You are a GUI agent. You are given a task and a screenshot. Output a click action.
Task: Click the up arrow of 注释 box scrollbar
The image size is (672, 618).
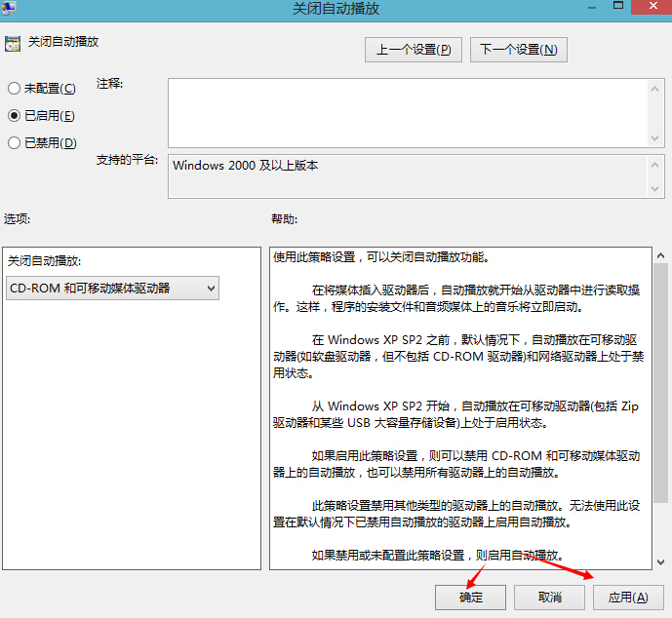[654, 89]
